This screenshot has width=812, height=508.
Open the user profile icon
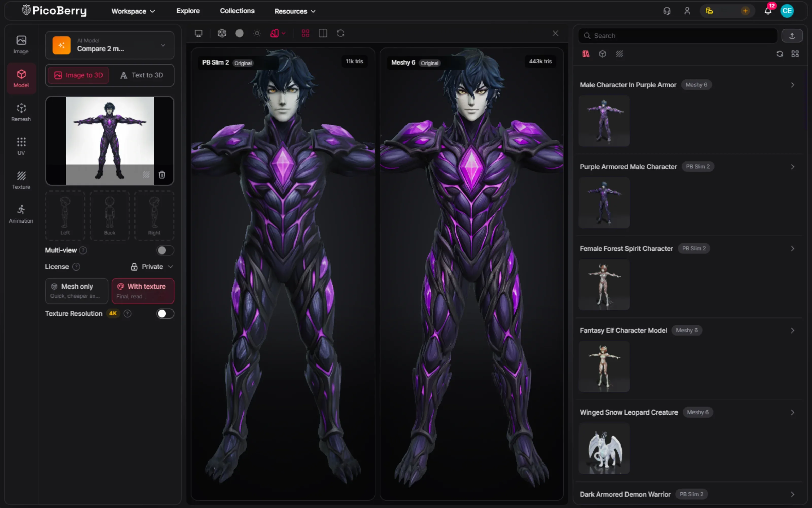click(x=687, y=11)
